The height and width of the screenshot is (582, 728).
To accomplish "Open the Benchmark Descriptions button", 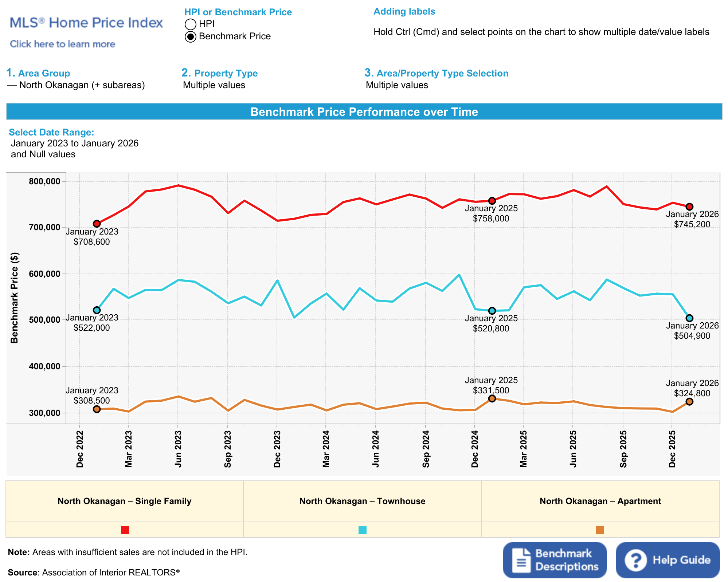I will (x=555, y=560).
